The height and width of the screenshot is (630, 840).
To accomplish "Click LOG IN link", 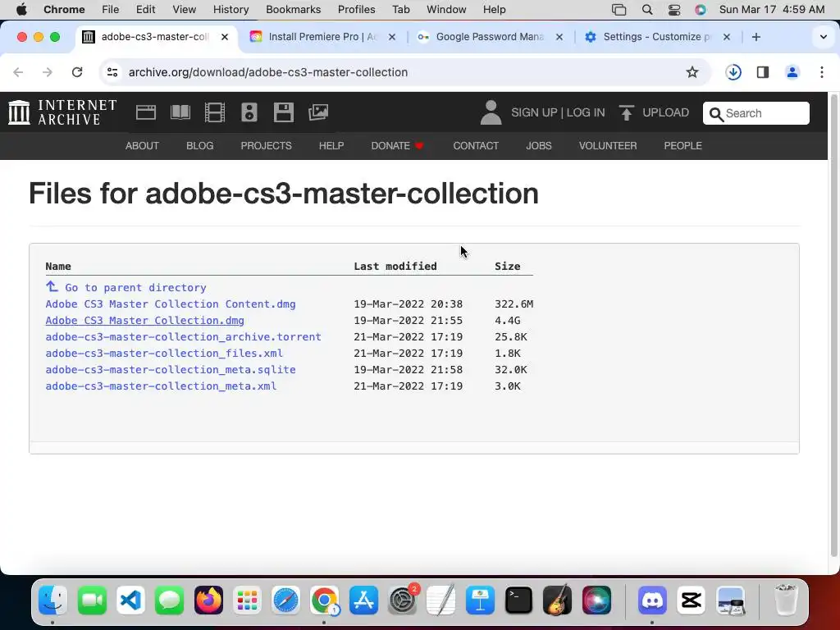I will (x=586, y=112).
